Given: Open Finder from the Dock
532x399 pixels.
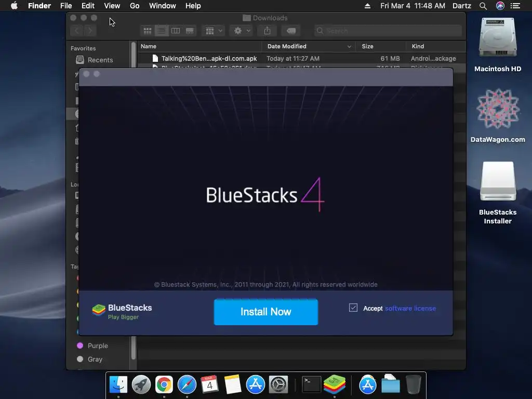Looking at the screenshot, I should [118, 385].
